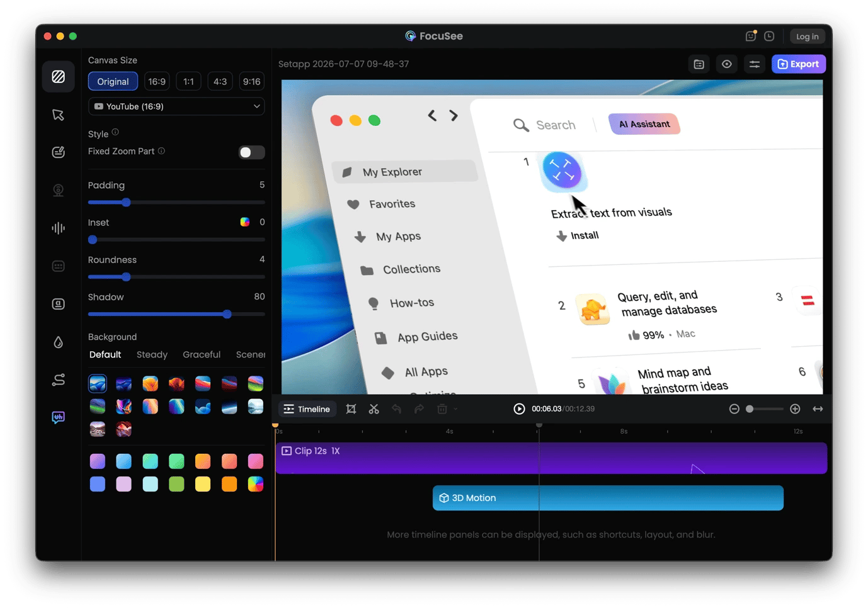Open the audio waveform sidebar icon
This screenshot has height=608, width=868.
59,228
